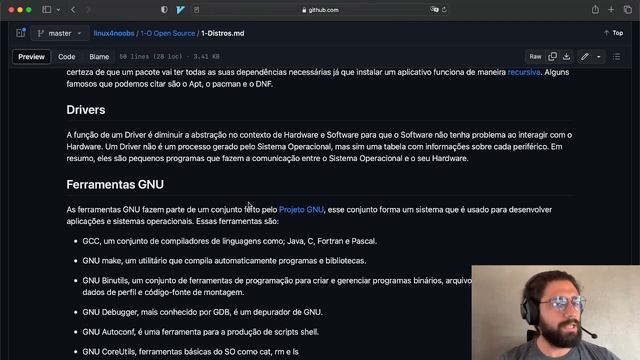The image size is (640, 360).
Task: Download the raw file icon
Action: [567, 57]
